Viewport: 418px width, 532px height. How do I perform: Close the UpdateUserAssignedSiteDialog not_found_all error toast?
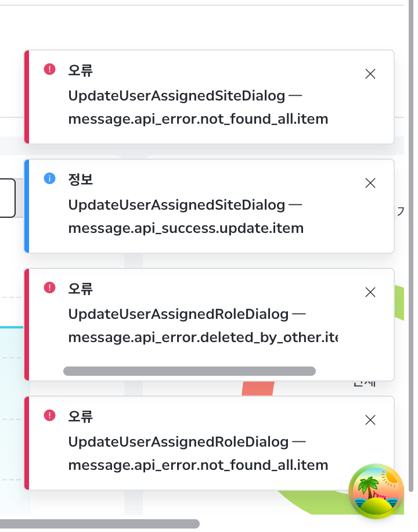[370, 74]
